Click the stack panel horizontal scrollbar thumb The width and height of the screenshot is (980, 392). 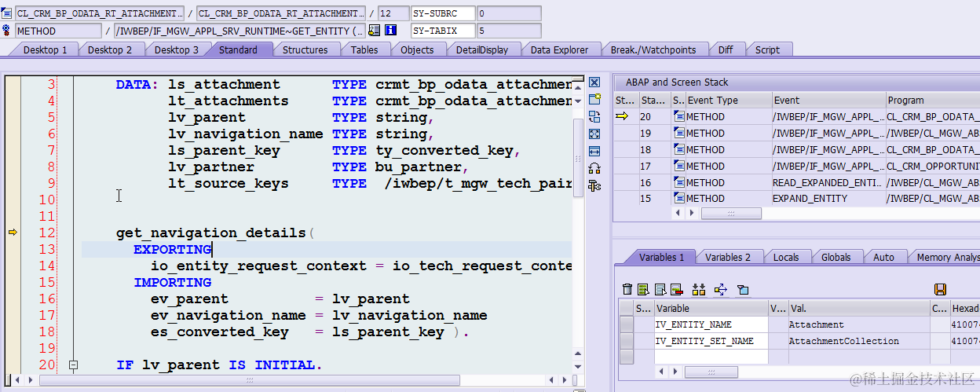click(x=731, y=213)
